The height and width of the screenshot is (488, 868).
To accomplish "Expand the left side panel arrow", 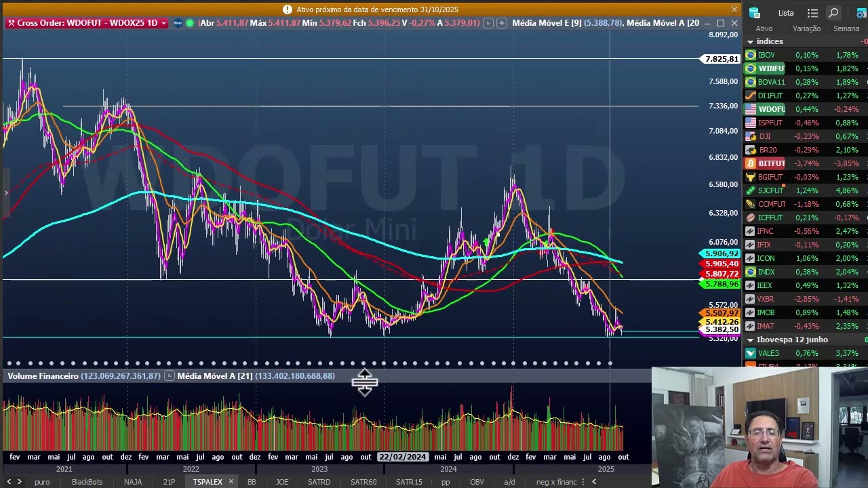I will click(x=5, y=193).
